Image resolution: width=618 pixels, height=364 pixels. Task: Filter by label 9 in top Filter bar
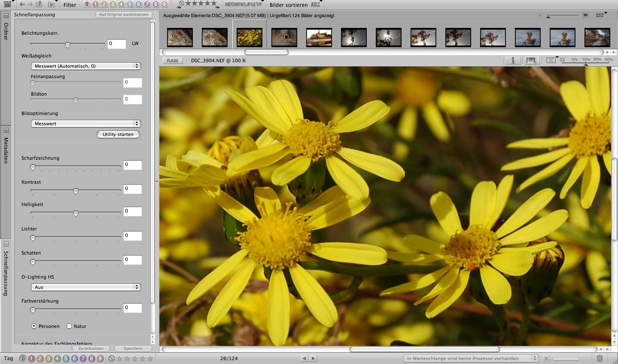tap(164, 4)
